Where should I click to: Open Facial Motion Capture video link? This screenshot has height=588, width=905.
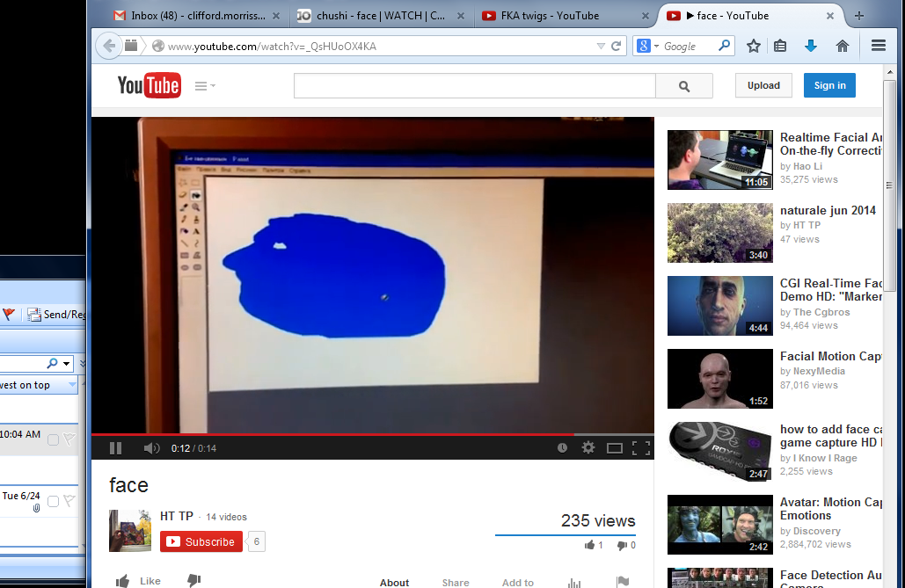[830, 356]
